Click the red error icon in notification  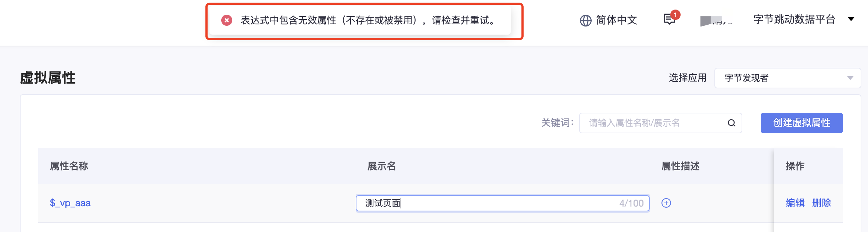coord(227,20)
